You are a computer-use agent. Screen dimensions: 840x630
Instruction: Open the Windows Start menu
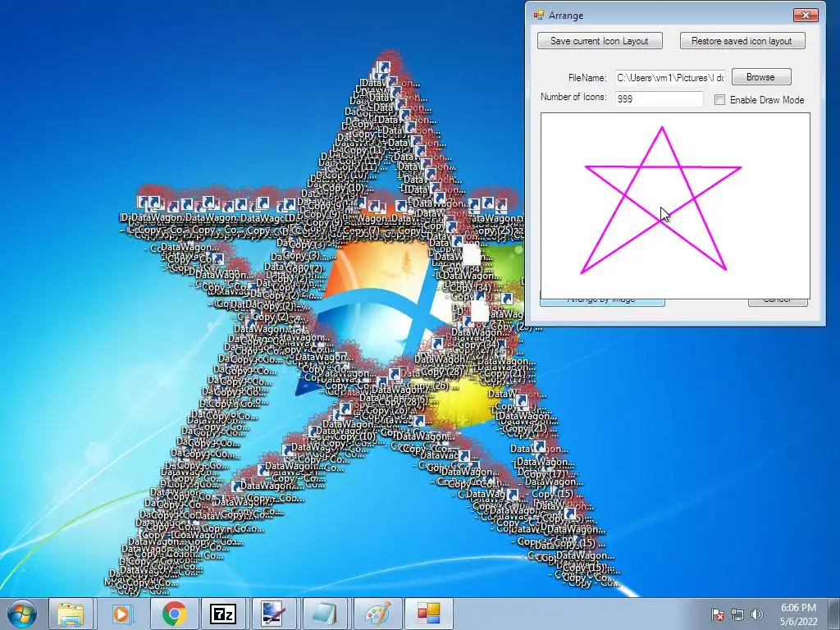[x=22, y=614]
